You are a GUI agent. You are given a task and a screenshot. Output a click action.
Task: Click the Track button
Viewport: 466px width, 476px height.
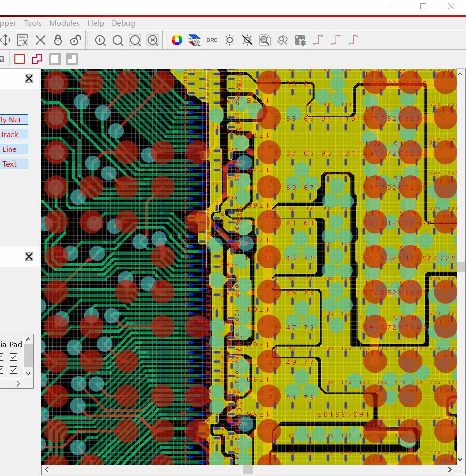point(13,134)
